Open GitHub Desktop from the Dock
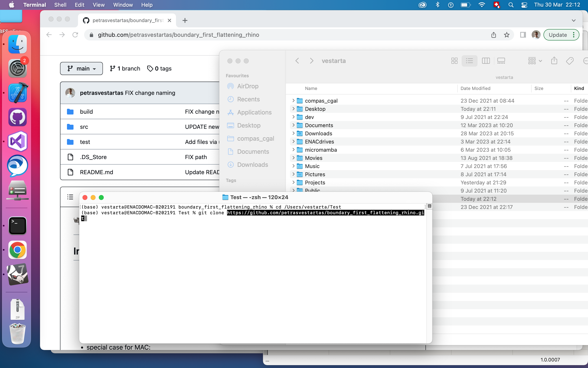The height and width of the screenshot is (368, 588). tap(18, 117)
